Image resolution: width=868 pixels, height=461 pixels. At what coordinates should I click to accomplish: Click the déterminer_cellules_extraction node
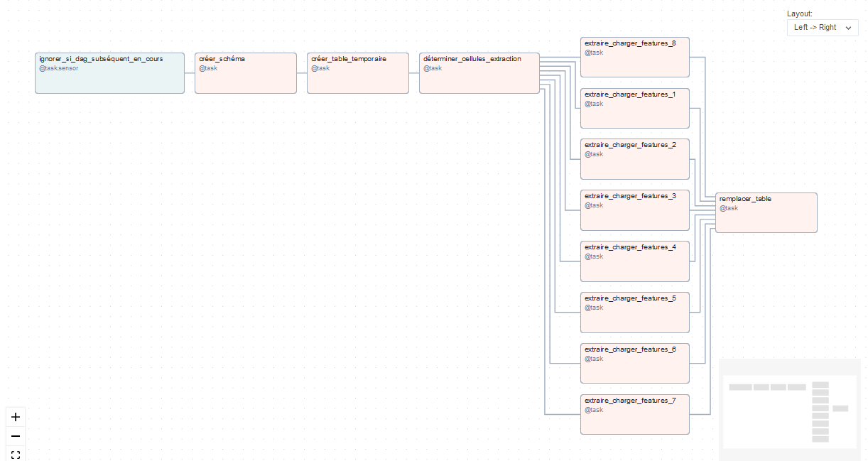(x=479, y=73)
